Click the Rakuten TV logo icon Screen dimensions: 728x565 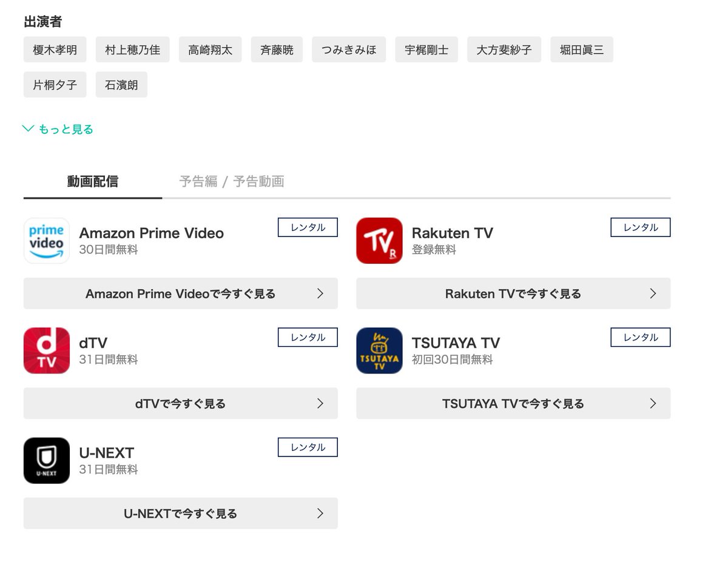tap(379, 241)
